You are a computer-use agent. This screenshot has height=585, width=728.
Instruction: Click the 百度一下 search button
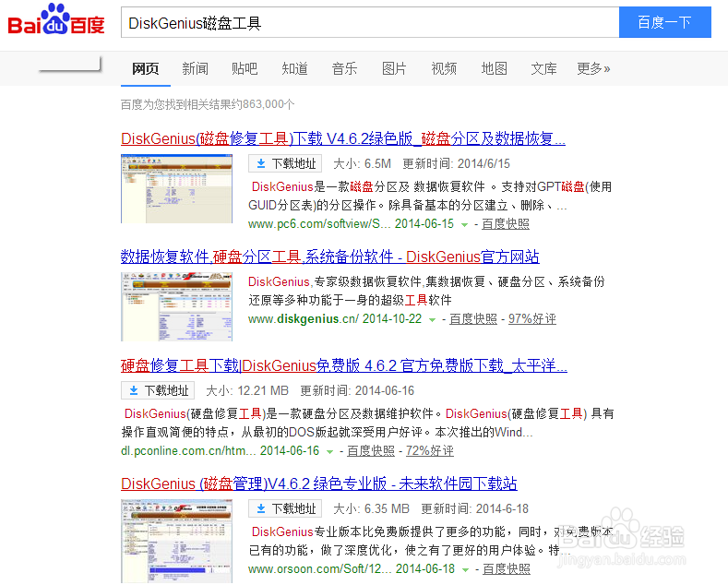[665, 22]
